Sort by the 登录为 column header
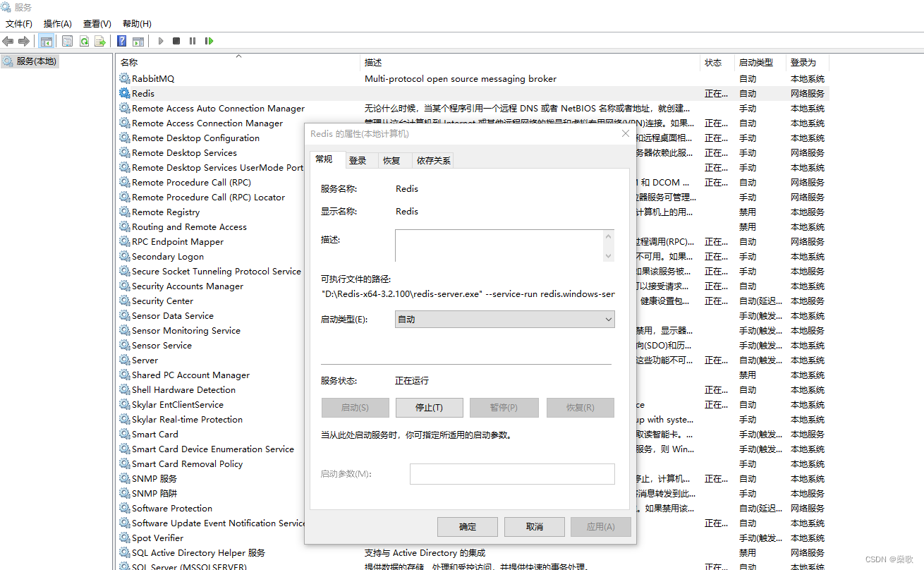Image resolution: width=924 pixels, height=570 pixels. (806, 63)
